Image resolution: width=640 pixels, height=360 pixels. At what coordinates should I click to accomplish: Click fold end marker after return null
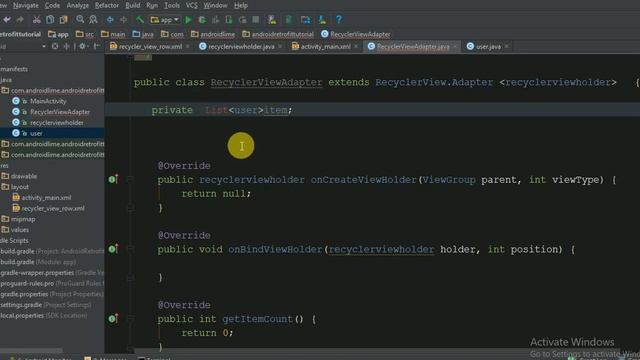(130, 208)
